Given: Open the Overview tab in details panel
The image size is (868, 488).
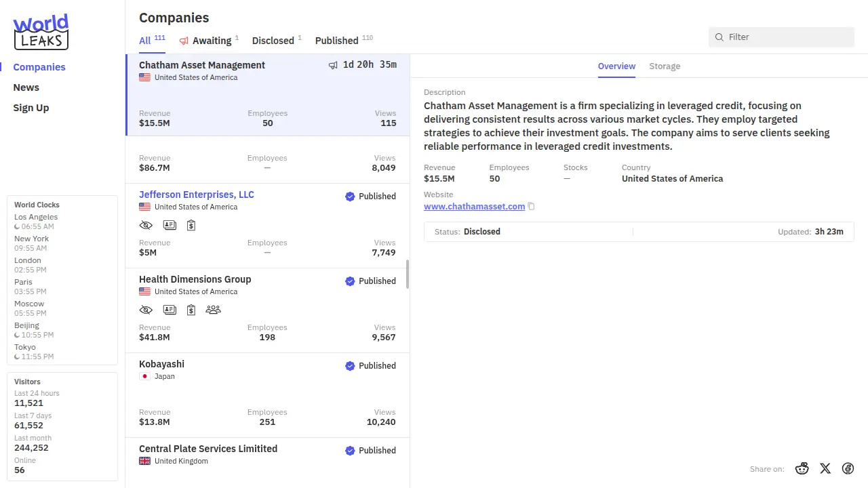Looking at the screenshot, I should tap(616, 66).
